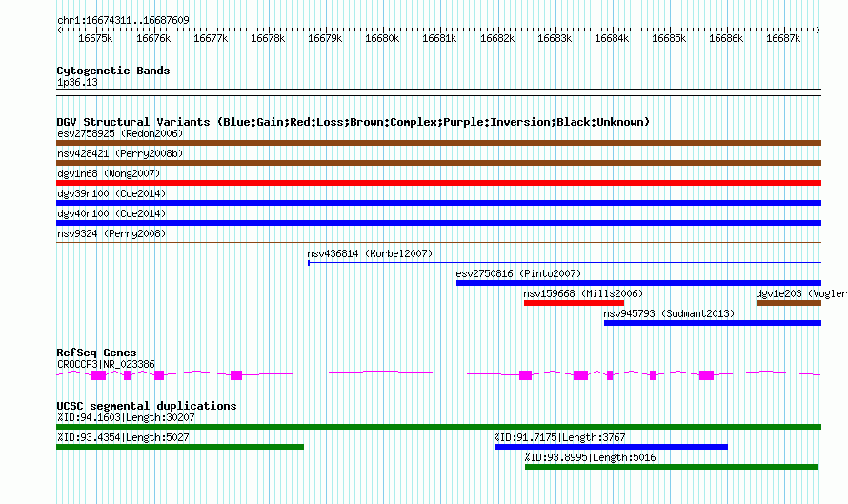Click the dgv1e203 (Vogler label
848x504 pixels.
click(801, 293)
